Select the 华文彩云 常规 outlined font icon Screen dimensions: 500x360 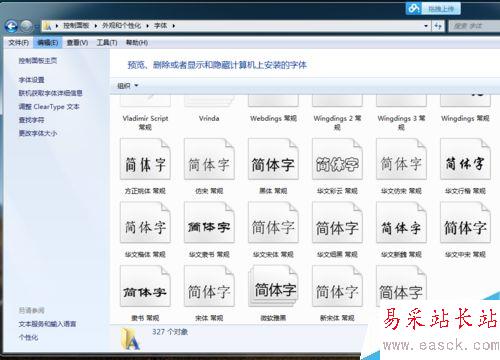337,159
